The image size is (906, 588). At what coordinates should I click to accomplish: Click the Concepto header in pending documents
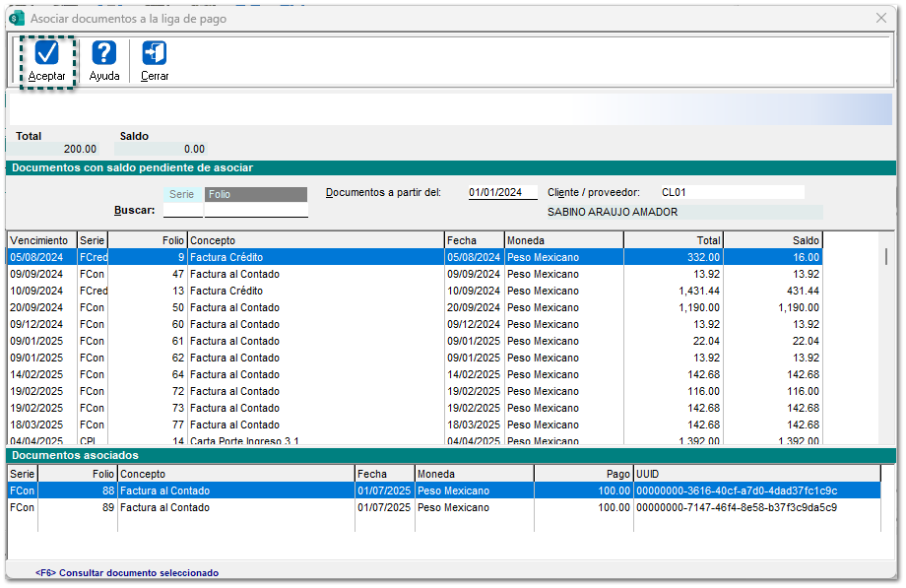(x=315, y=240)
